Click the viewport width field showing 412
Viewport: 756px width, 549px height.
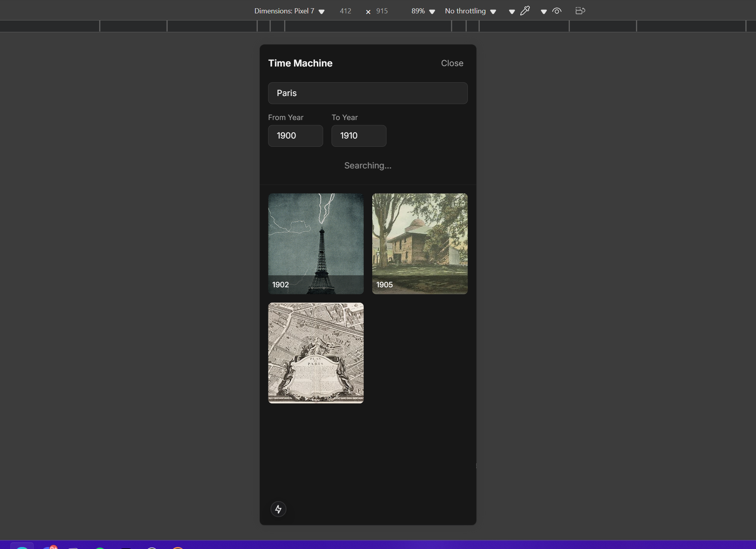click(x=346, y=11)
